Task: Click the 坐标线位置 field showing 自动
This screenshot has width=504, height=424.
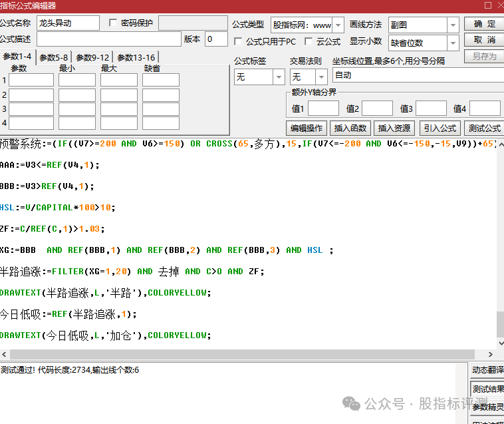Action: click(418, 75)
